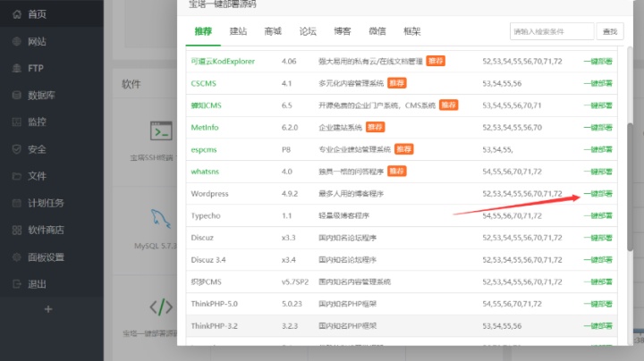Screen dimensions: 644x361
Task: Click one-click deploy for 可道云KodExplorer
Action: (x=598, y=61)
